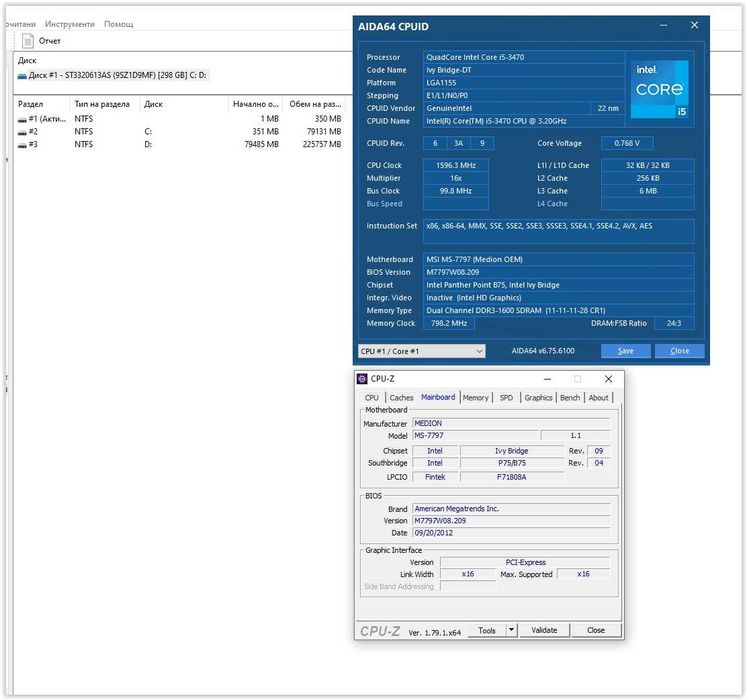Viewport: 747px width, 700px height.
Task: Click the Tools button in CPU-Z
Action: [487, 630]
